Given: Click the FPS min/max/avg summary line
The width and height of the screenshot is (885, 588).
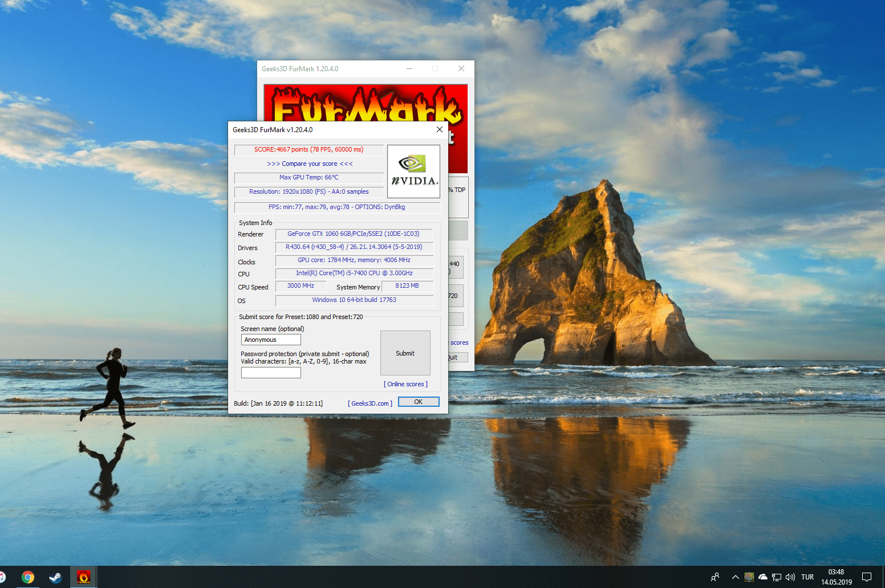Looking at the screenshot, I should [337, 207].
